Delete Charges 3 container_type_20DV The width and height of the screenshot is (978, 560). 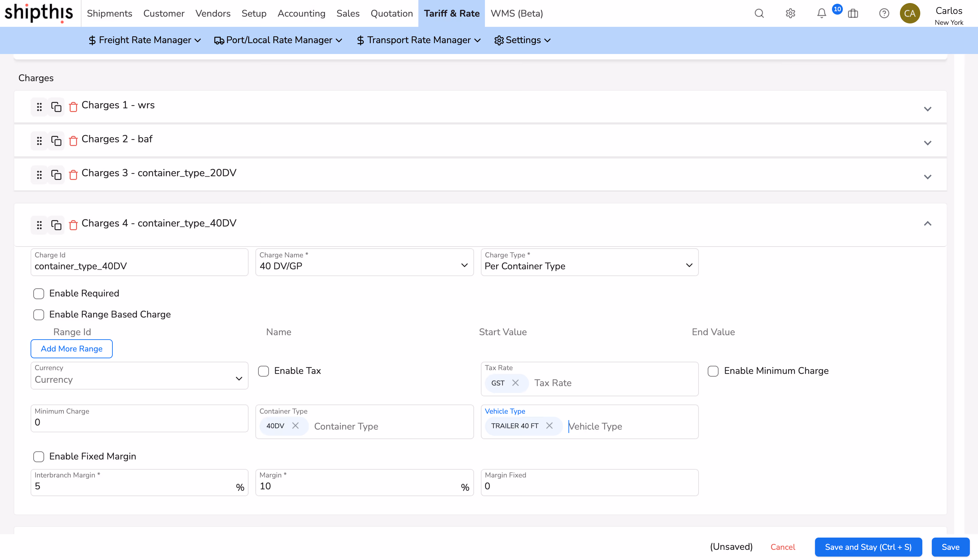[x=73, y=175]
